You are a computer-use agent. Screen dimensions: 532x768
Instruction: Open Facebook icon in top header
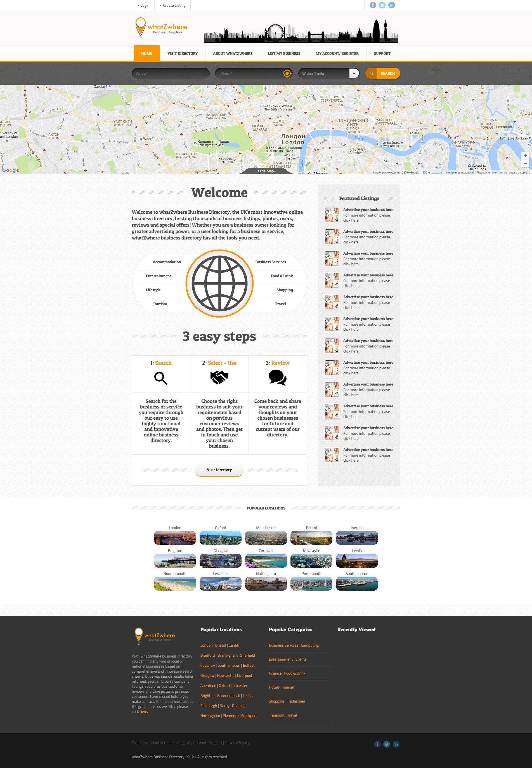[373, 5]
